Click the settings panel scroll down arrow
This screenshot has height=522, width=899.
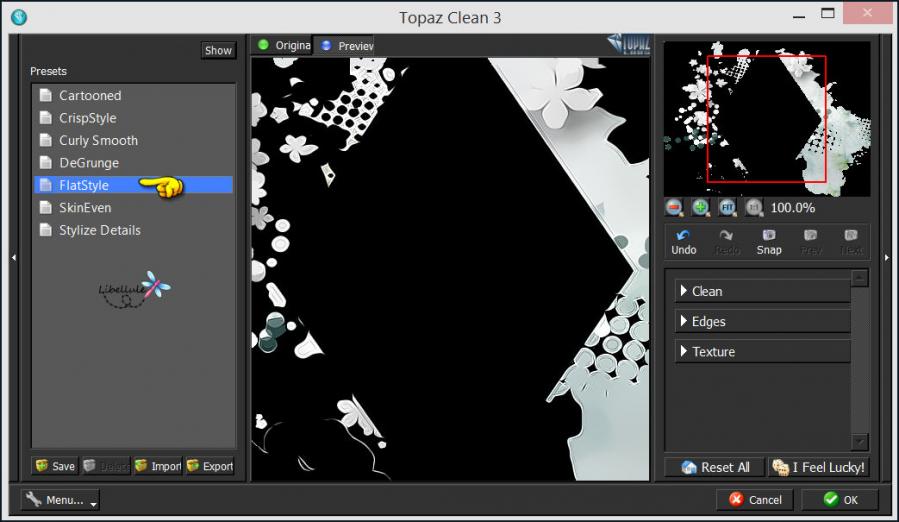859,441
